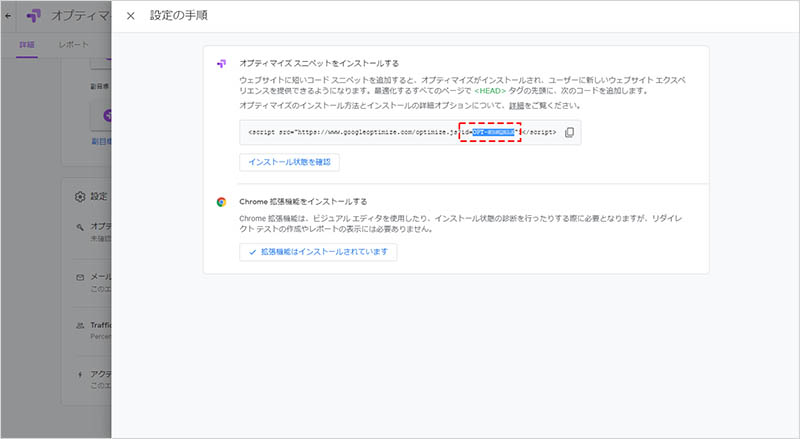
Task: Click the people icon beside Traffic
Action: pos(80,325)
